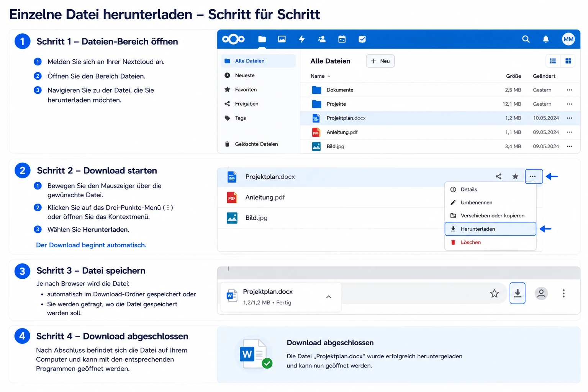
Task: Click docx file icon in Schritt 2
Action: [x=232, y=176]
